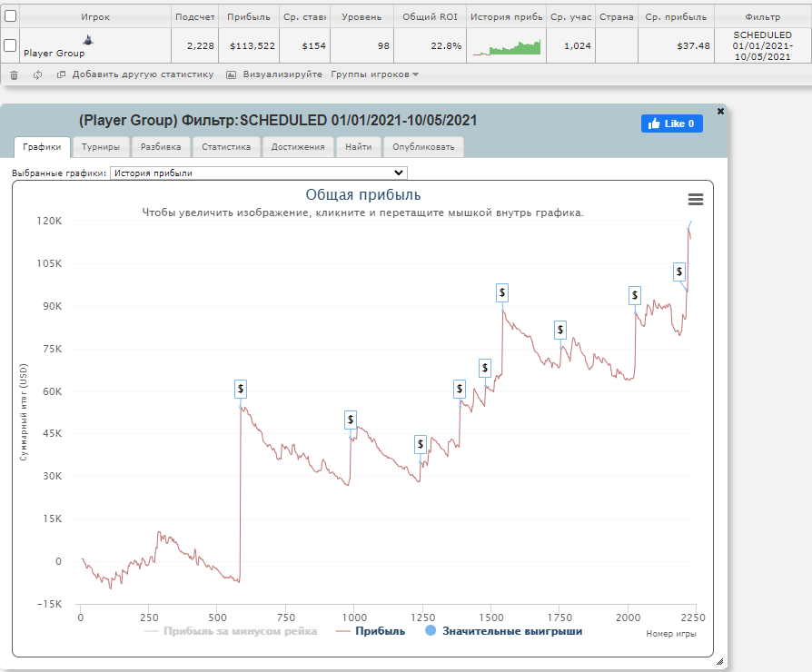Close the chart panel with X

point(720,111)
